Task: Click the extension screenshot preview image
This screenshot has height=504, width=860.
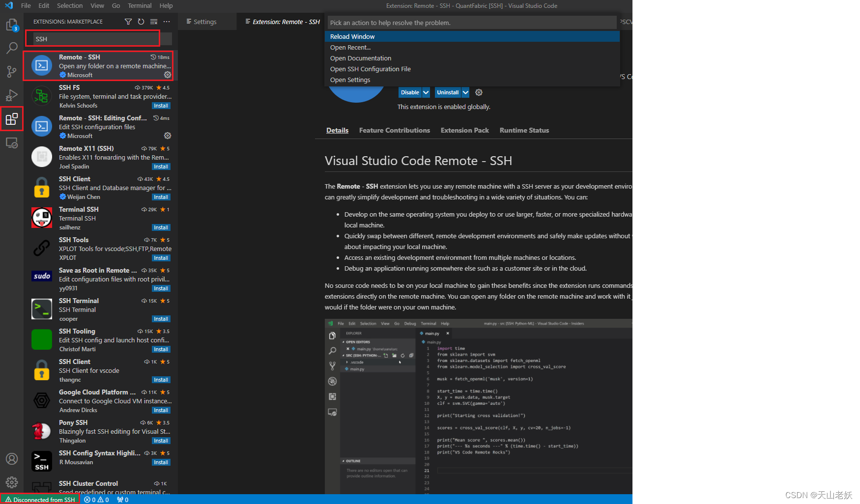Action: [478, 406]
